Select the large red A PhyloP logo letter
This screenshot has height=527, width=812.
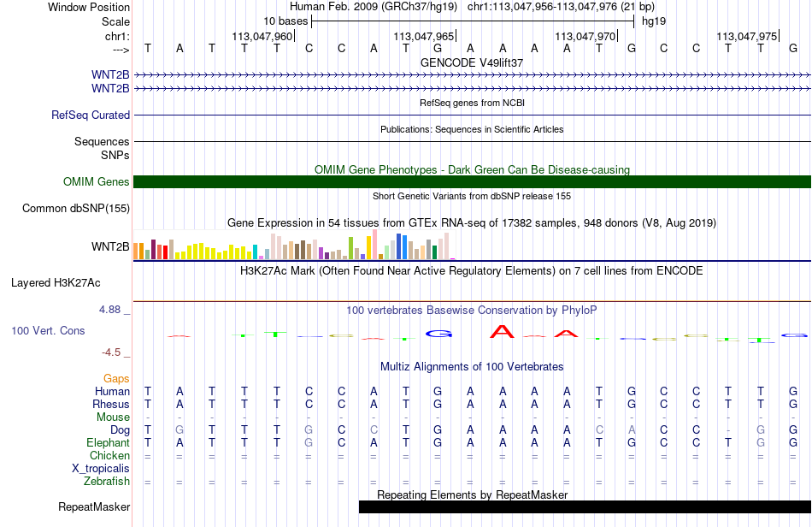pyautogui.click(x=502, y=332)
